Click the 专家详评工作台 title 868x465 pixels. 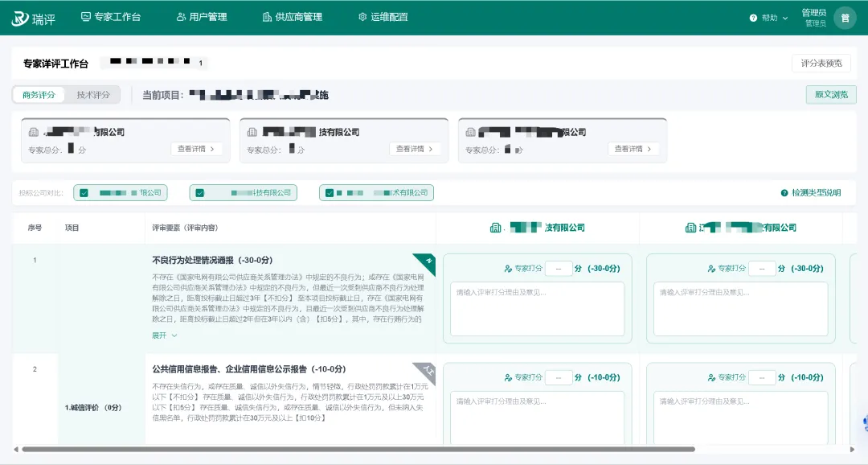55,64
